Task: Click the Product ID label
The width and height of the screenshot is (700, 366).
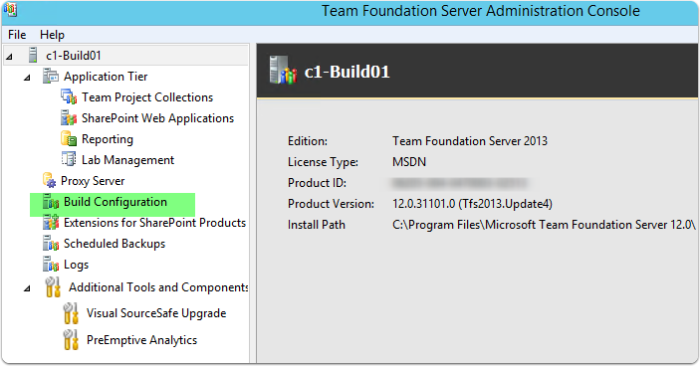Action: [x=317, y=183]
